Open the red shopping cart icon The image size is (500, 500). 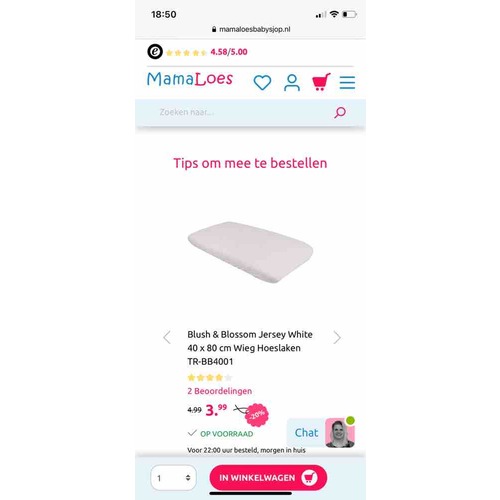pyautogui.click(x=321, y=82)
